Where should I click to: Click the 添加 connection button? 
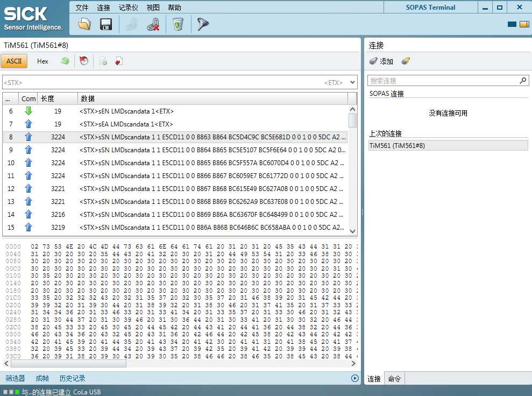coord(381,61)
